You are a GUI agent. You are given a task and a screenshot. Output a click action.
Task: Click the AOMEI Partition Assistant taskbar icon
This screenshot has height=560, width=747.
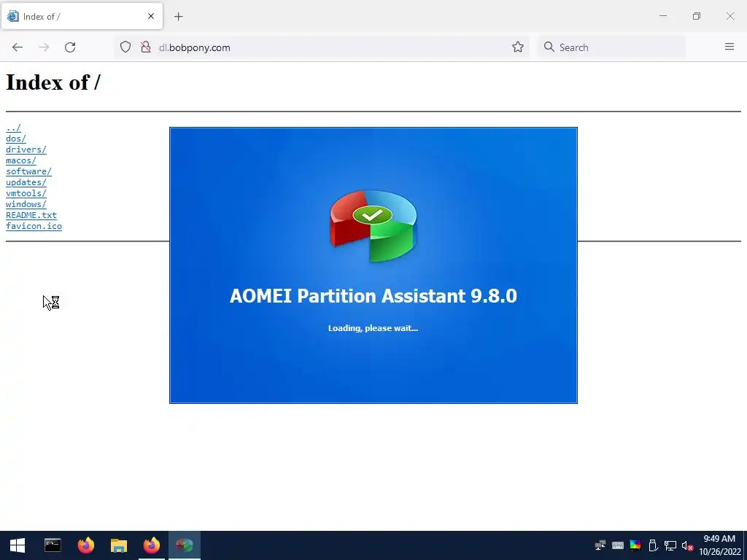[x=185, y=545]
